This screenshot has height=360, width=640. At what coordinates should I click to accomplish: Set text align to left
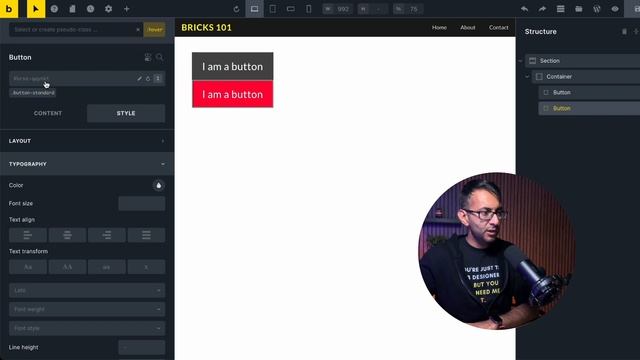28,235
